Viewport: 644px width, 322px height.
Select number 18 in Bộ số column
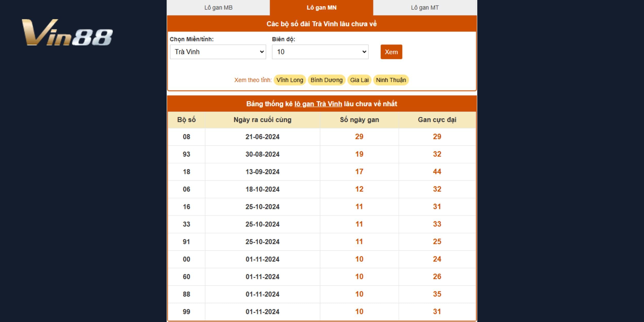pos(187,172)
